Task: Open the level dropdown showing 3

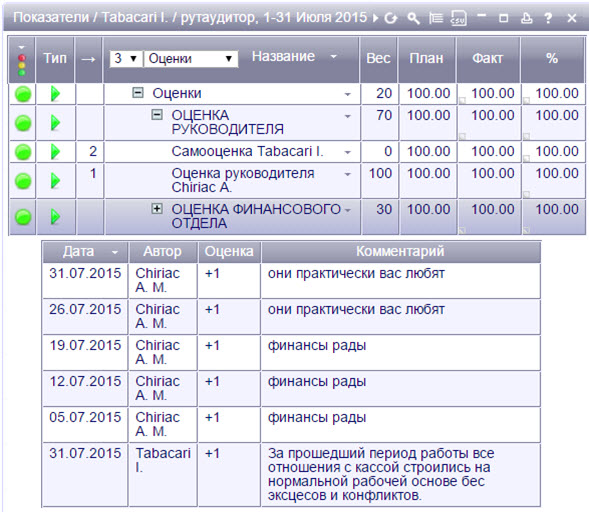Action: pyautogui.click(x=126, y=59)
